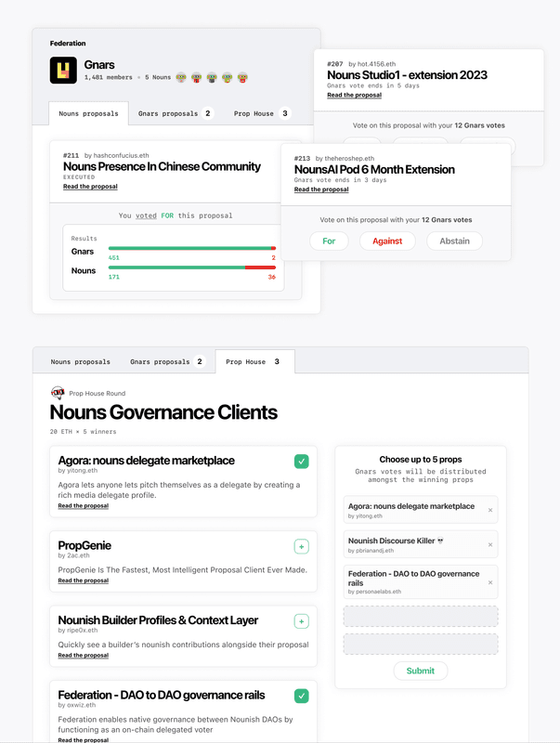The height and width of the screenshot is (743, 560).
Task: Submit the selected props
Action: click(x=420, y=671)
